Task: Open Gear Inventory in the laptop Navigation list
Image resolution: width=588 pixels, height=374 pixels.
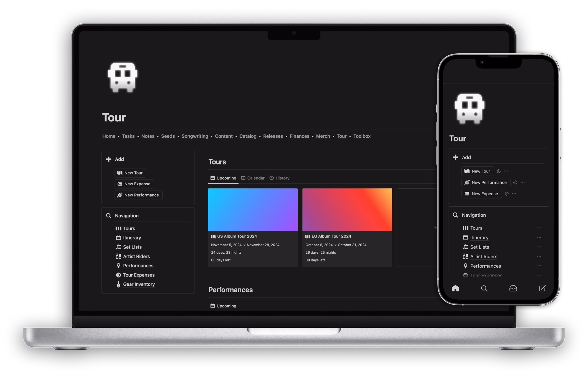Action: (135, 284)
